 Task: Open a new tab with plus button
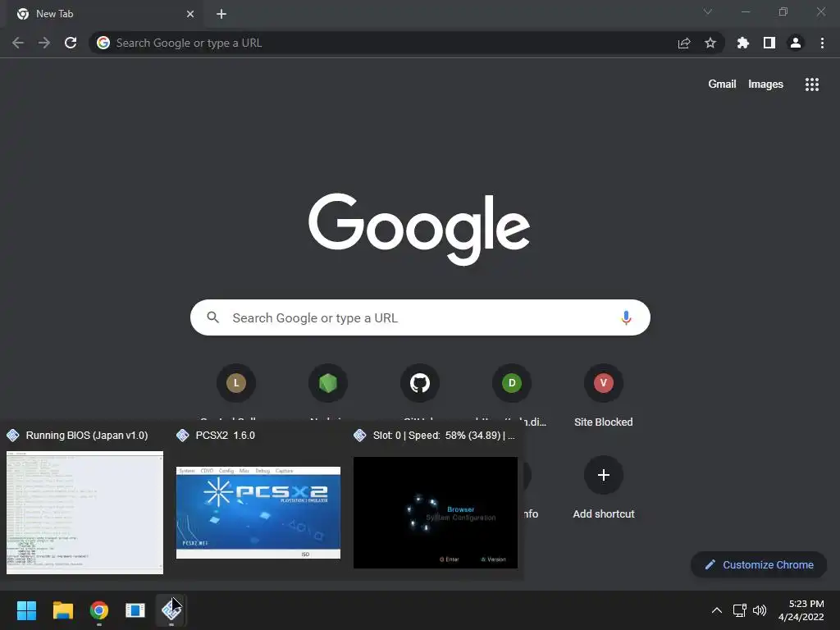point(221,14)
